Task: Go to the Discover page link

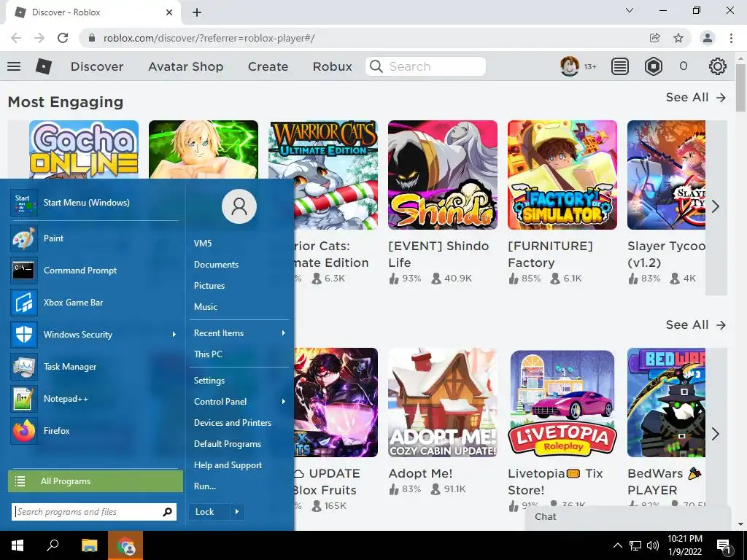Action: 97,66
